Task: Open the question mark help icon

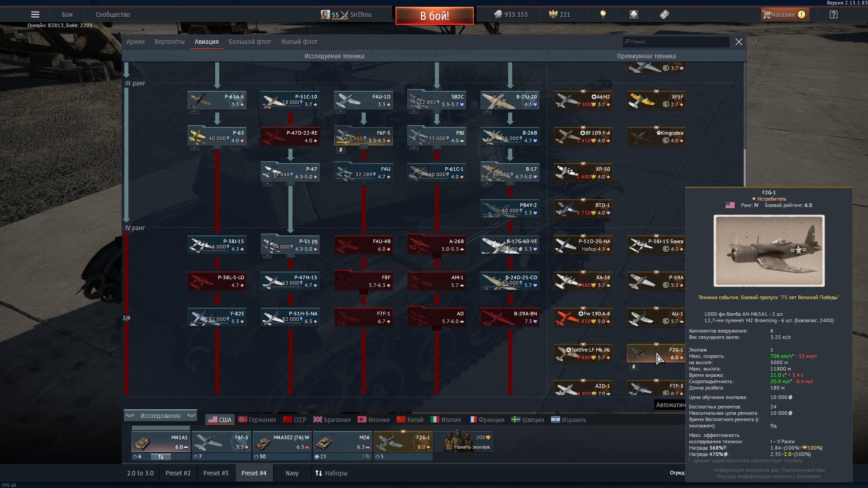Action: 833,14
